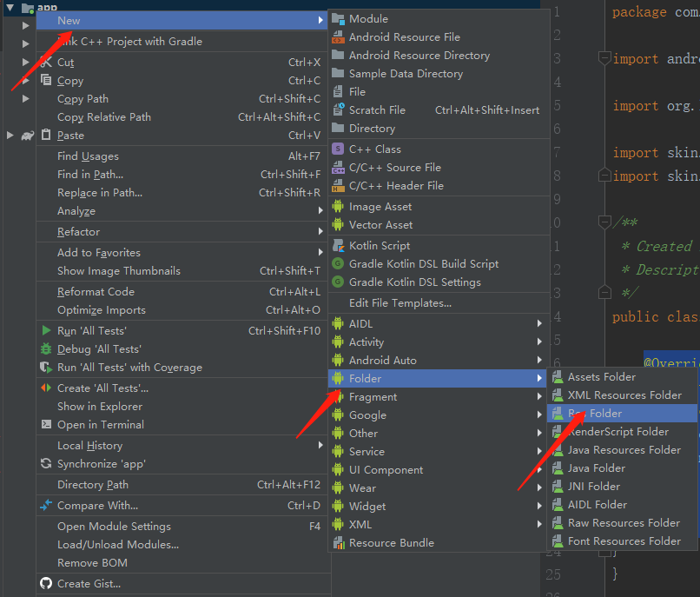Click the Create Gist GitHub icon
The image size is (700, 597).
tap(46, 583)
